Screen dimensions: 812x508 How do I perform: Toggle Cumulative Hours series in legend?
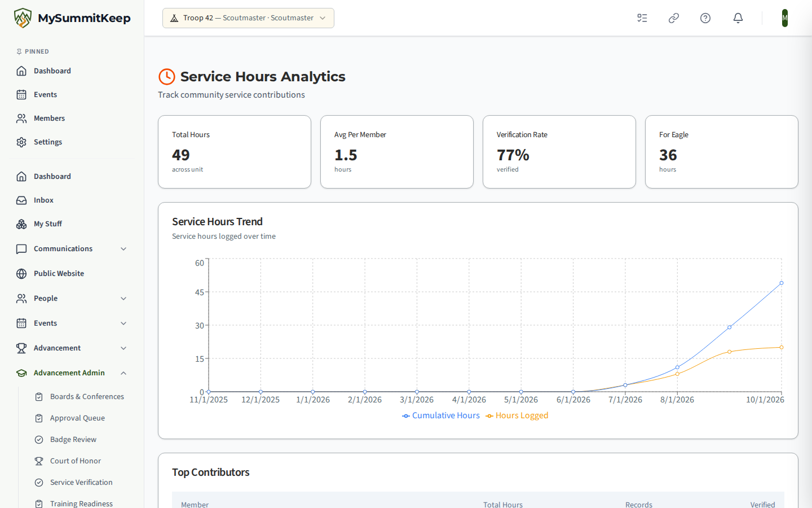440,415
